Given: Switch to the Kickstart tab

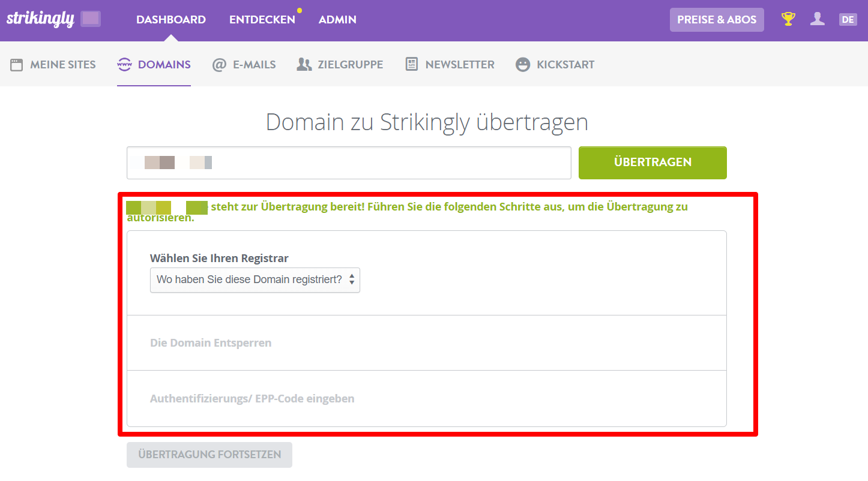Looking at the screenshot, I should [x=555, y=64].
